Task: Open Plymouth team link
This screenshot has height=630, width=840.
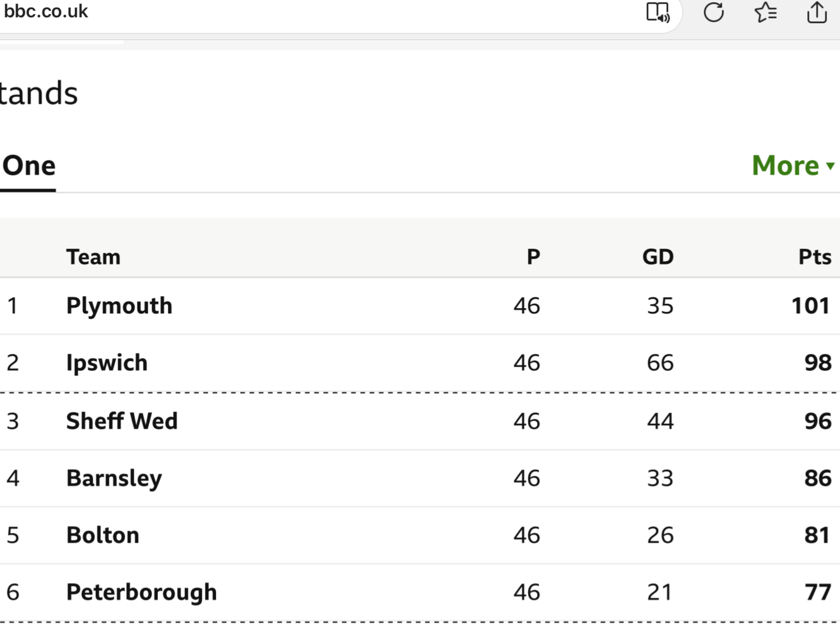Action: (119, 306)
